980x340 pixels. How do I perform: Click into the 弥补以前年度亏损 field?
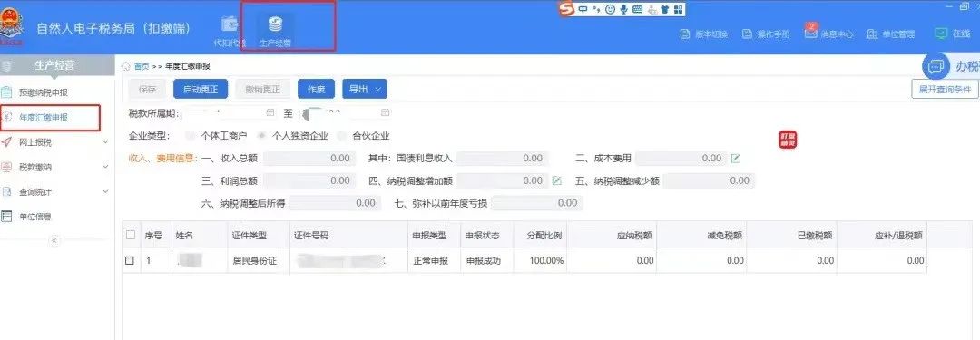537,203
